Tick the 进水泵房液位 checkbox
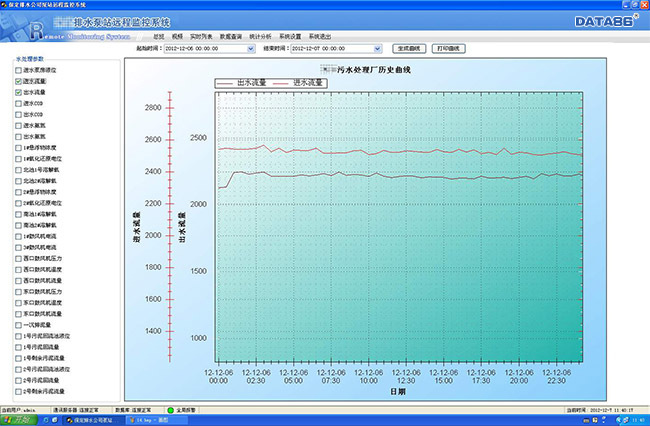 coord(18,71)
